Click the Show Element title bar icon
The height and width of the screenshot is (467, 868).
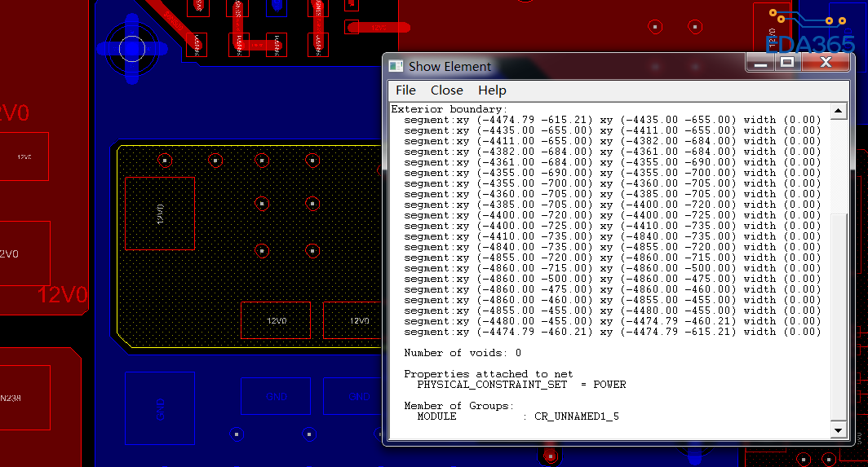point(396,66)
